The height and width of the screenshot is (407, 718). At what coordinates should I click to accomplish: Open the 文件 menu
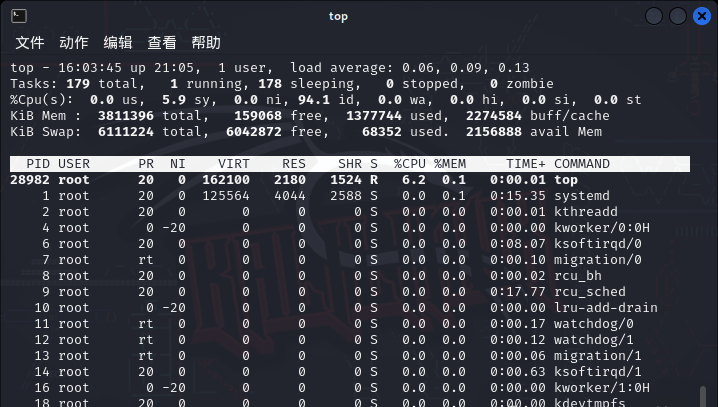pos(30,43)
